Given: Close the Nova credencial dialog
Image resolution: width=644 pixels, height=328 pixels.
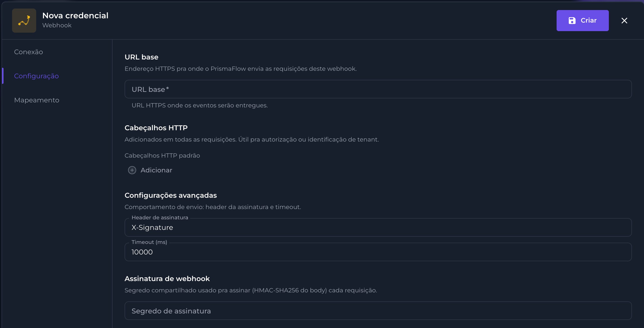Looking at the screenshot, I should click(624, 21).
